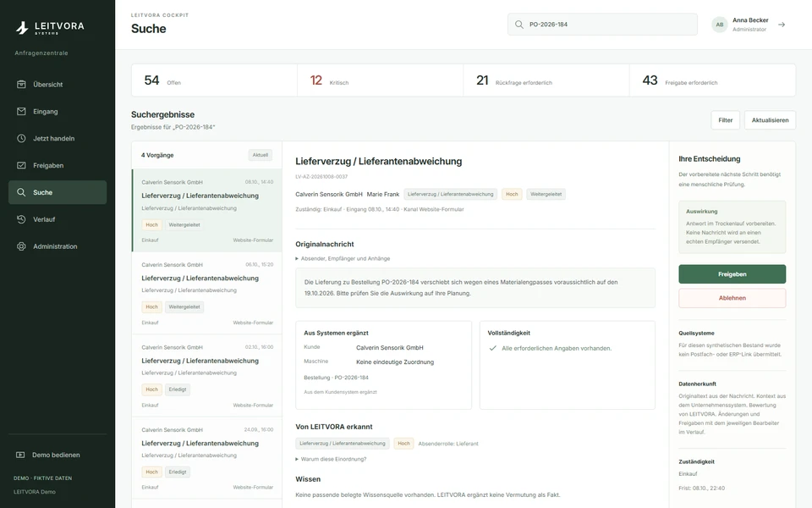812x508 pixels.
Task: Click the 12 Kritisch statistic card
Action: tap(380, 80)
